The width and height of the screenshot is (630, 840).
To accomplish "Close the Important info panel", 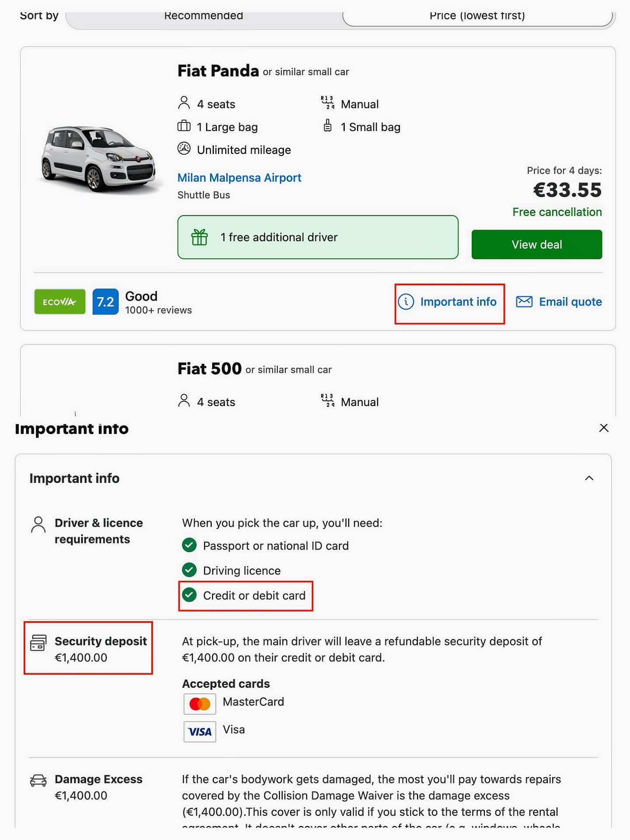I will coord(604,428).
